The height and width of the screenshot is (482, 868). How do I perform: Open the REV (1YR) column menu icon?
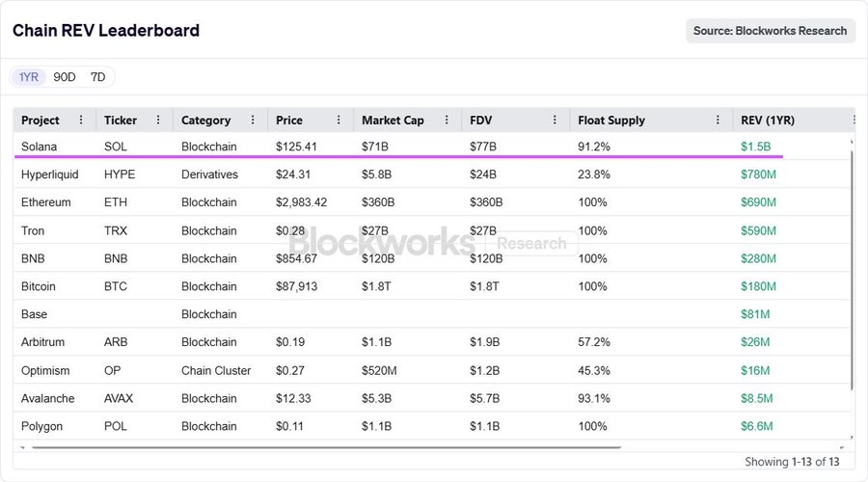(x=853, y=120)
